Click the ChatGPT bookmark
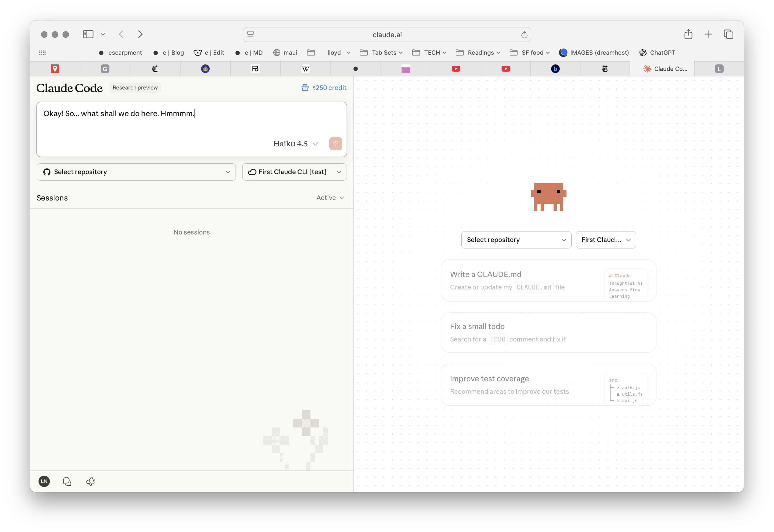774x532 pixels. (x=657, y=53)
